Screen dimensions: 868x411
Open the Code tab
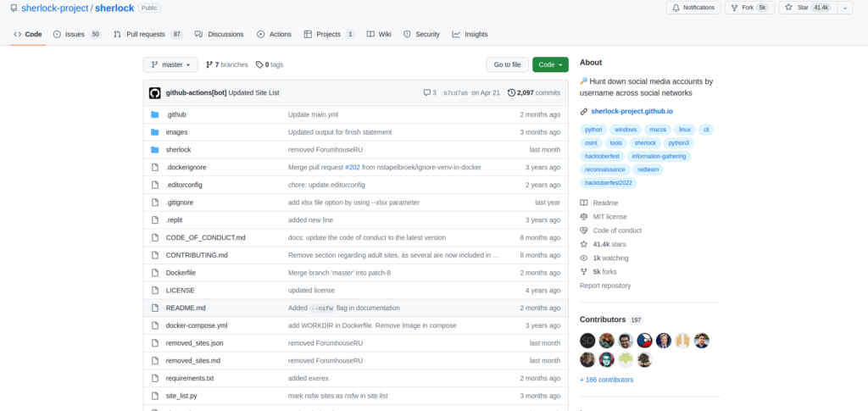pos(28,34)
